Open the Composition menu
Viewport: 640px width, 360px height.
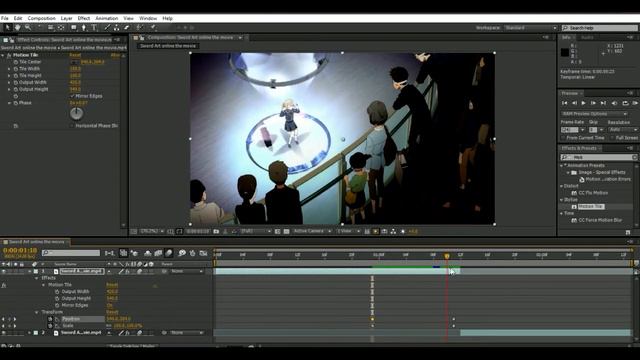click(41, 18)
